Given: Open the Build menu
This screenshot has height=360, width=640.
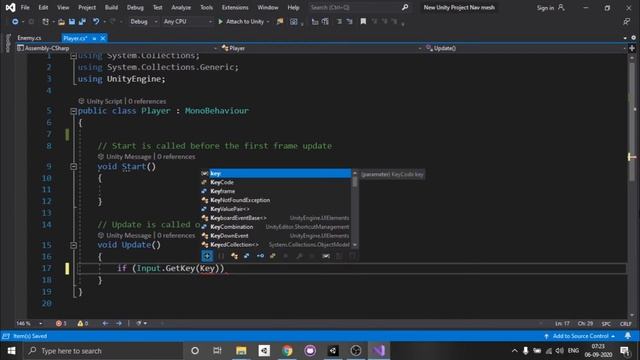Looking at the screenshot, I should (x=111, y=7).
